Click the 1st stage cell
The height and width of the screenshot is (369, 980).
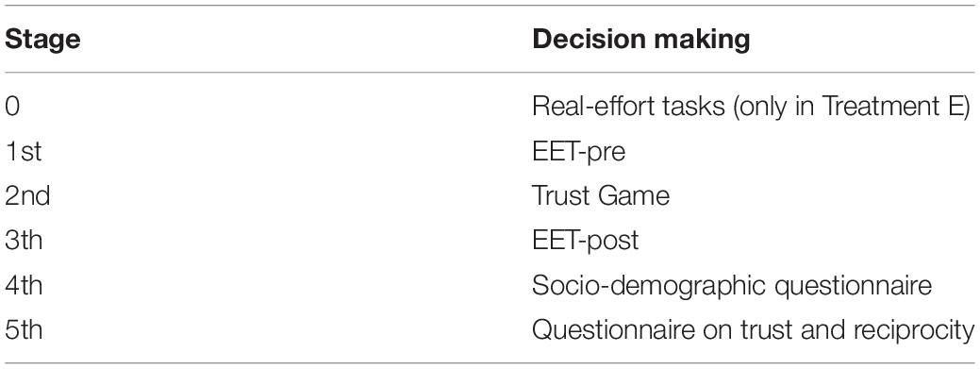click(x=24, y=152)
